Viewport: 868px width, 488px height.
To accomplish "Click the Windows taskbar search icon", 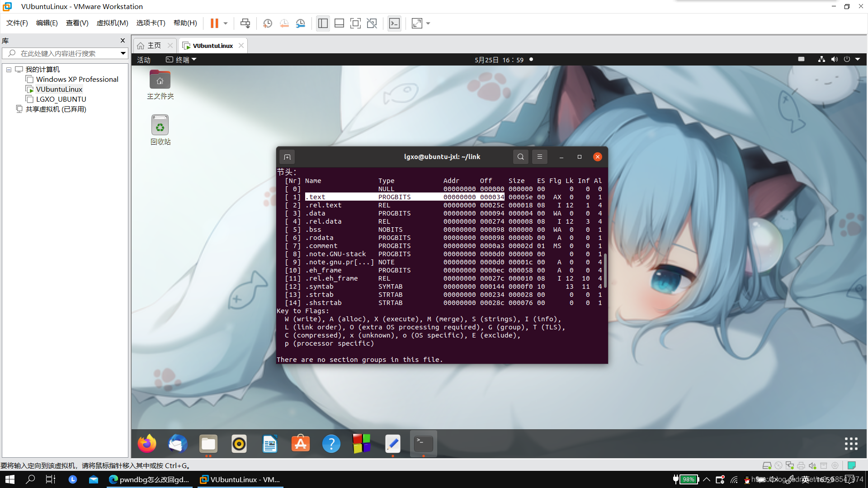I will [30, 479].
